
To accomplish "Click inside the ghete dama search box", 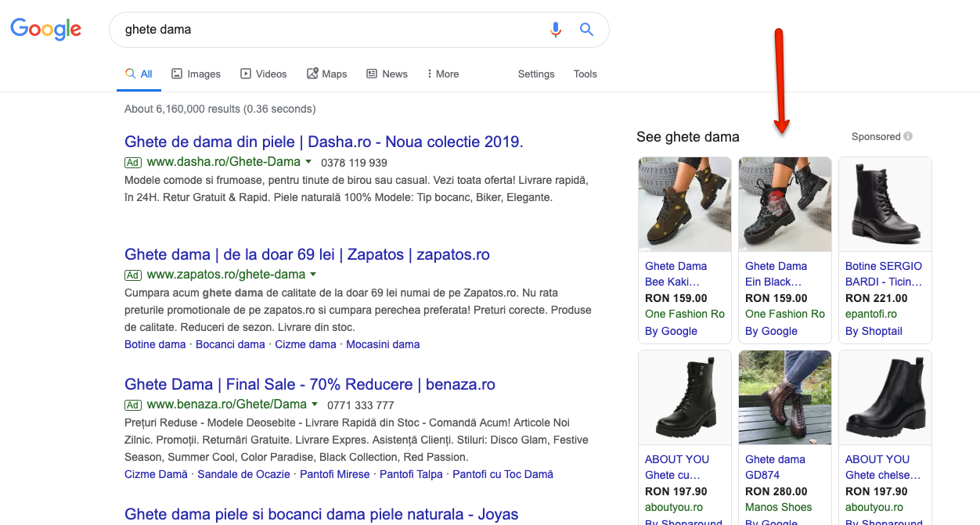I will pos(329,30).
